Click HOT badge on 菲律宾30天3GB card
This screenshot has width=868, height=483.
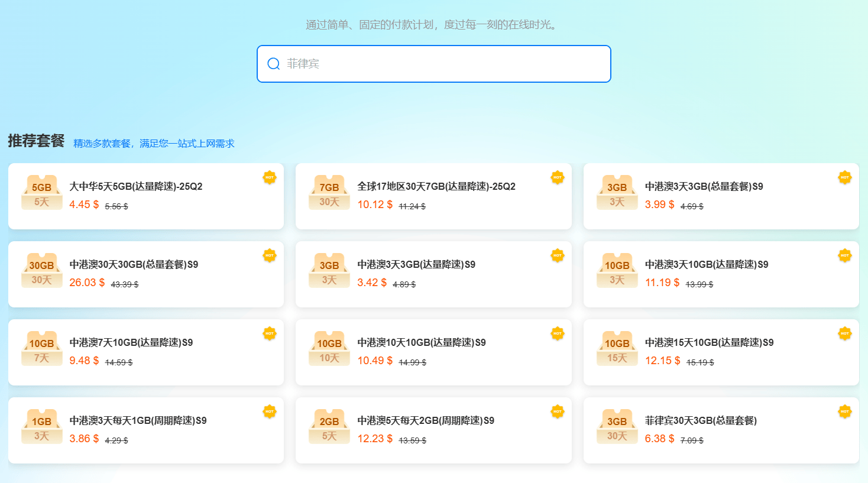tap(845, 411)
